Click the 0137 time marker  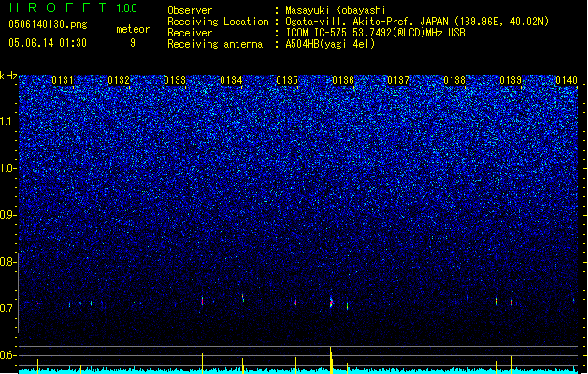[x=398, y=80]
